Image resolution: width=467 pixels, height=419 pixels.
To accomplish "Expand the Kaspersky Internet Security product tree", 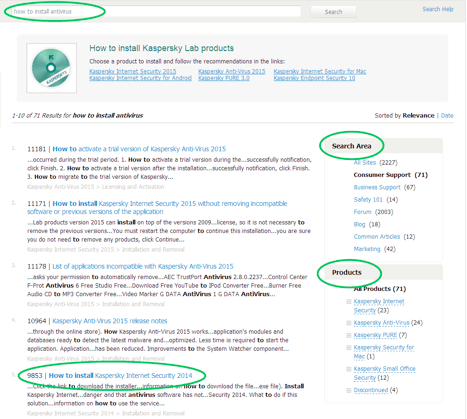I will point(349,302).
